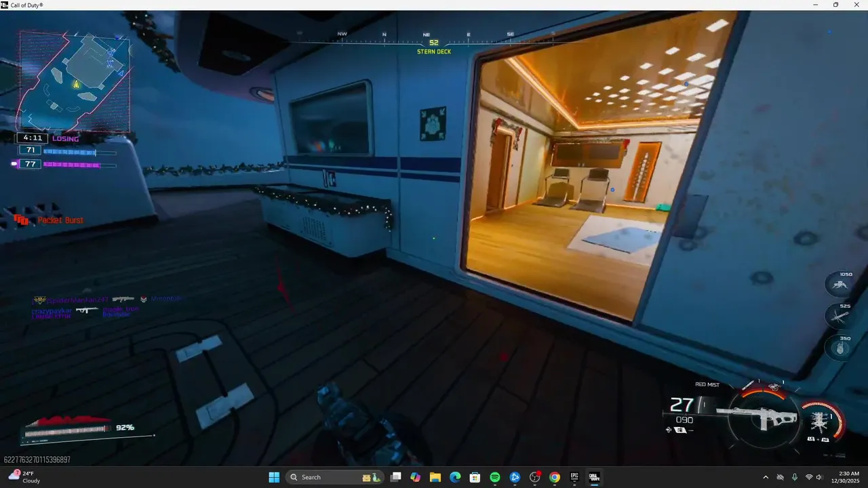Click the blue team score 71
This screenshot has height=488, width=868.
tap(30, 150)
